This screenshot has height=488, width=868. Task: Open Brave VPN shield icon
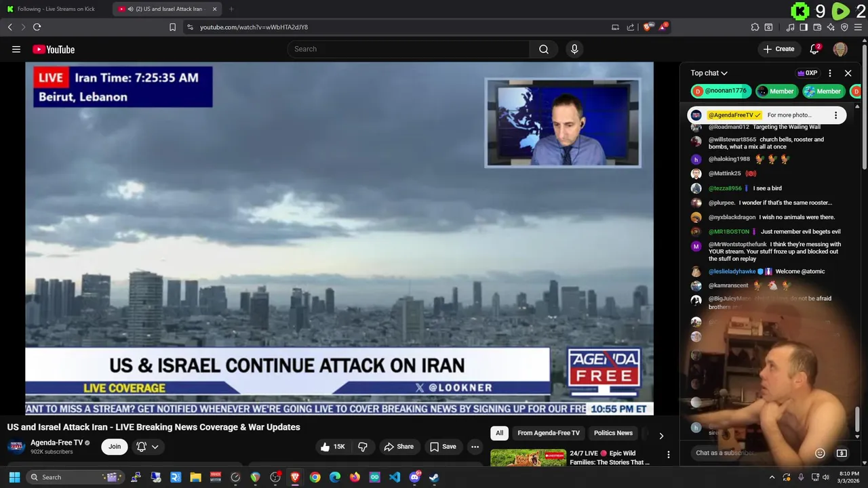(844, 27)
